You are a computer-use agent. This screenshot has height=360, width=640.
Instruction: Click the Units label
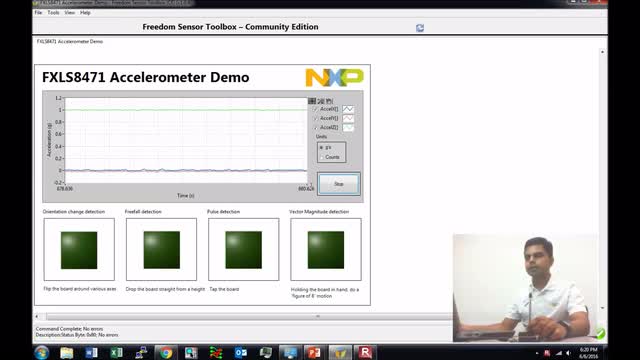click(x=321, y=137)
